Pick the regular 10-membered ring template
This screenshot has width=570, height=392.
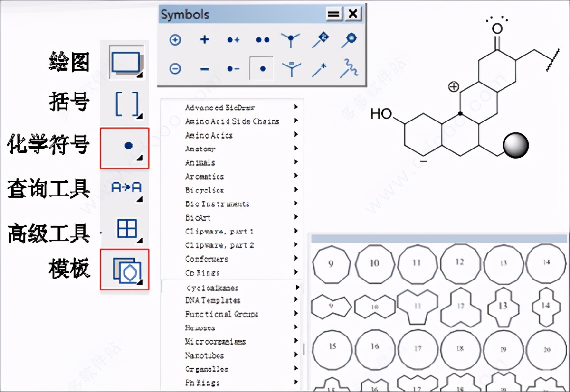374,264
